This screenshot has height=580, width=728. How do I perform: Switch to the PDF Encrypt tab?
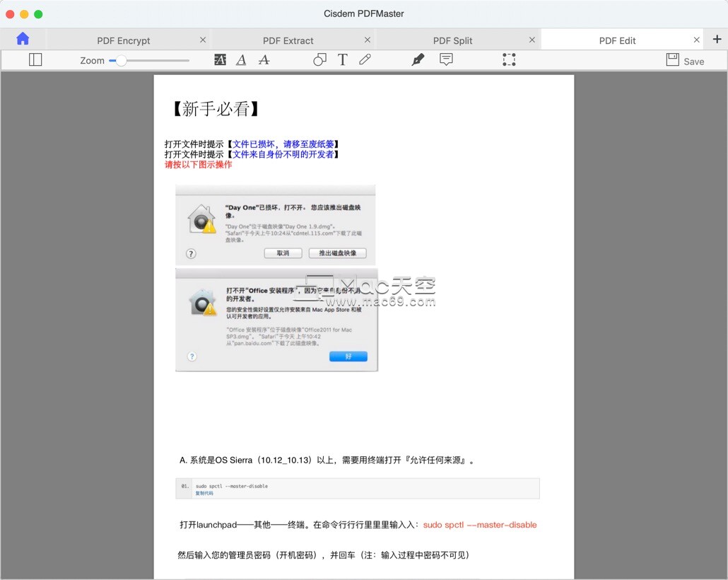pos(124,40)
